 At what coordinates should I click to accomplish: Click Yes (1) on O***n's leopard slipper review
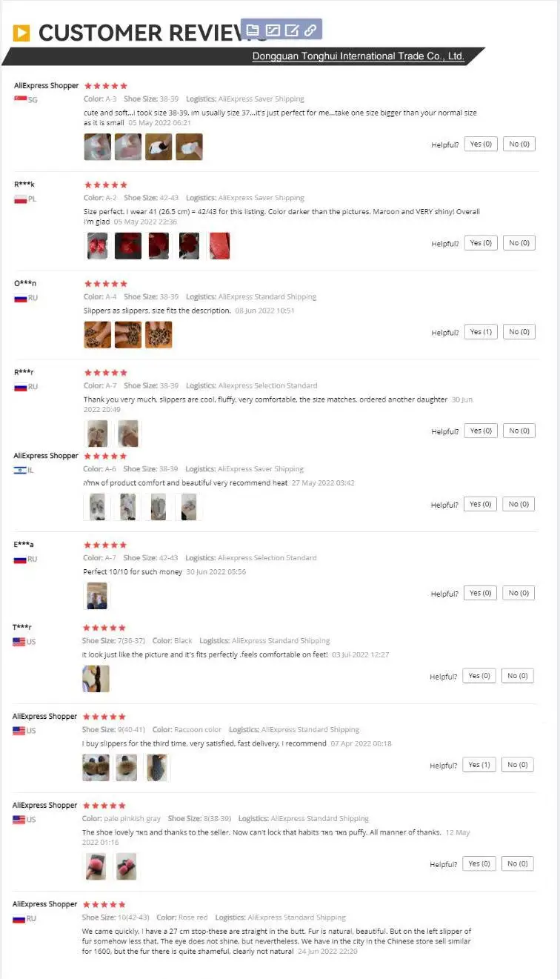tap(481, 332)
